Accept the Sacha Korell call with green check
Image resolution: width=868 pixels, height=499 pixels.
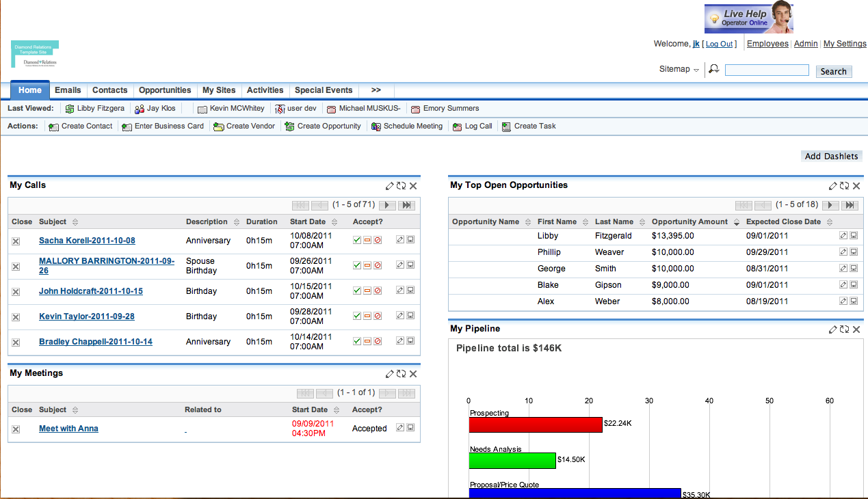click(357, 241)
